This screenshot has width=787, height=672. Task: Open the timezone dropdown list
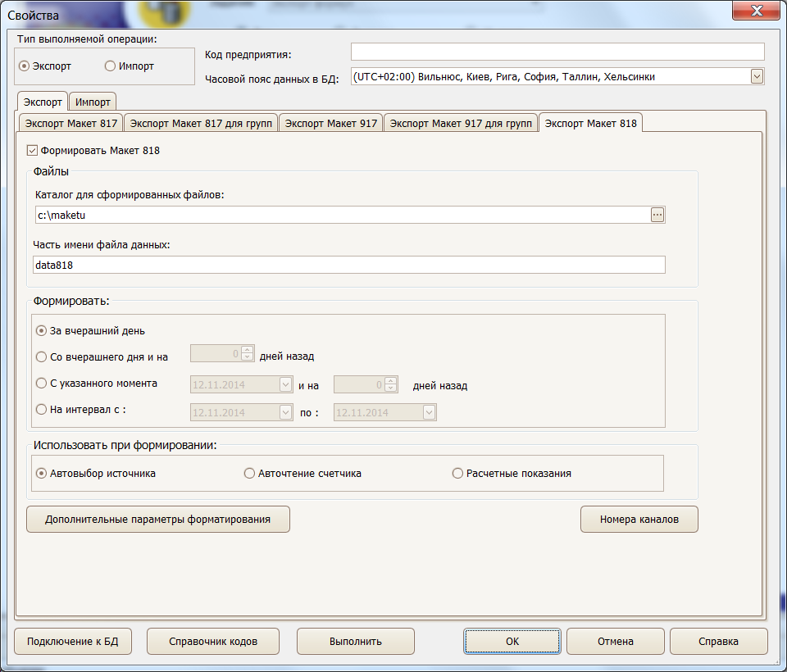point(758,75)
